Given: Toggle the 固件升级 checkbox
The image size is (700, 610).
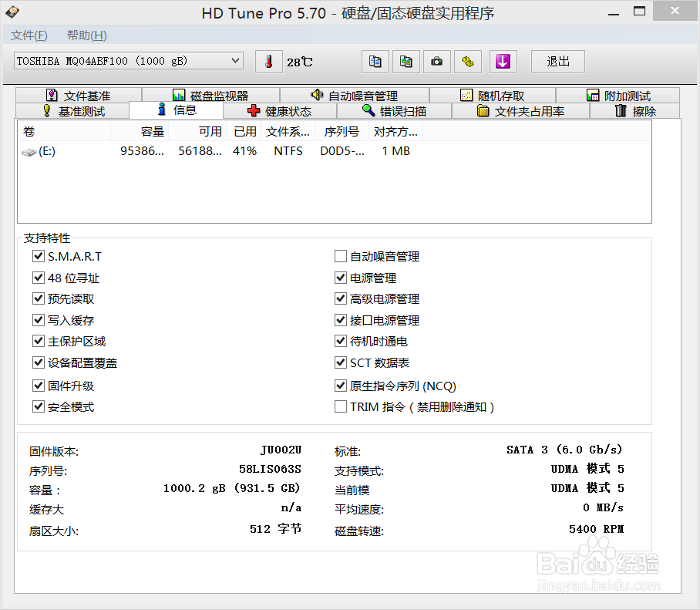Looking at the screenshot, I should point(39,386).
